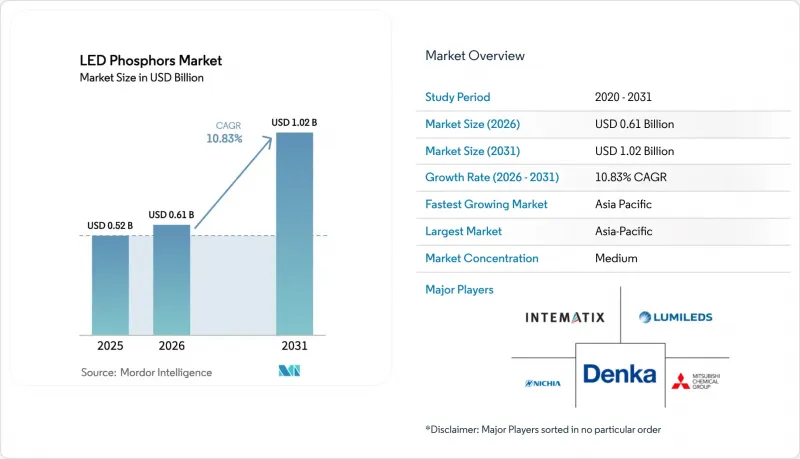Click the 'Medium' concentration value

[x=616, y=258]
